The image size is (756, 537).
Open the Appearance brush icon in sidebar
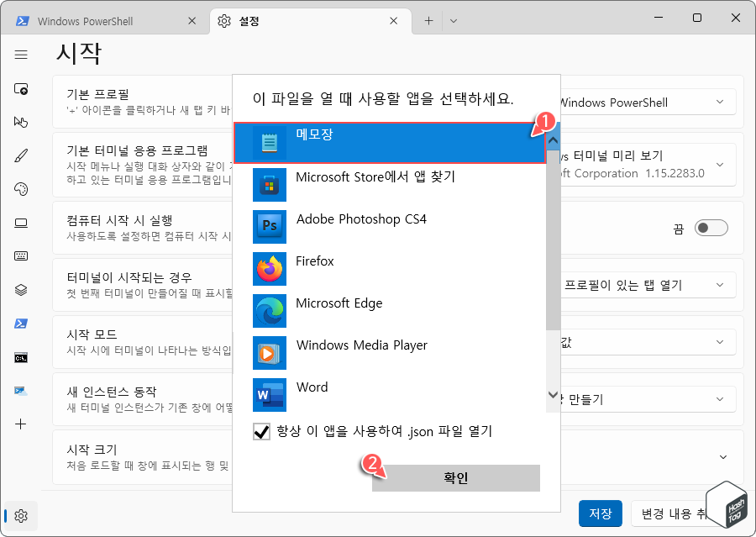click(21, 155)
